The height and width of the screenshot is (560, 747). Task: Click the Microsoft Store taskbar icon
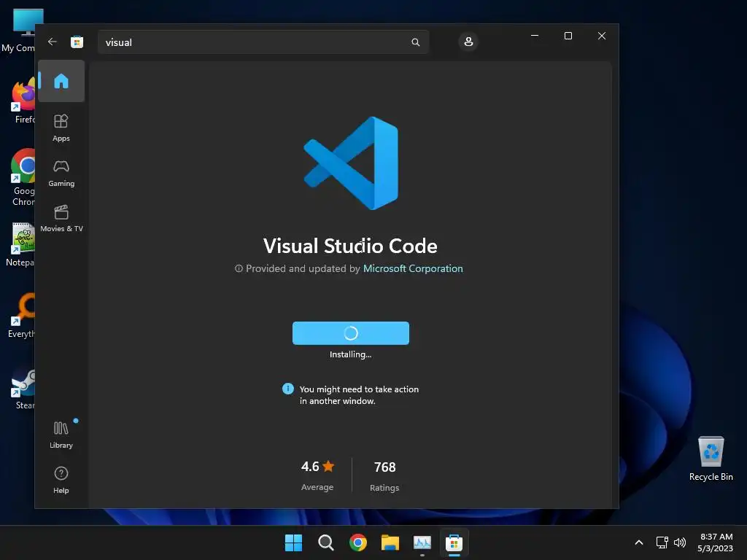(454, 542)
